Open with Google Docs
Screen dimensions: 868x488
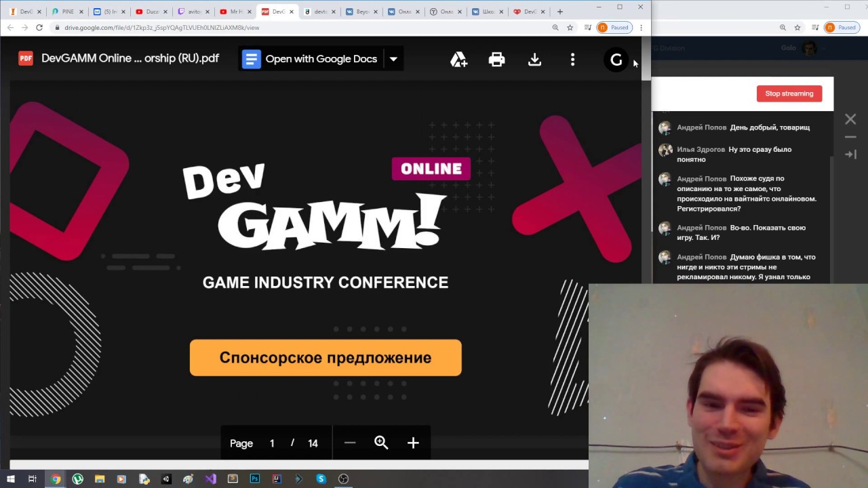tap(311, 59)
